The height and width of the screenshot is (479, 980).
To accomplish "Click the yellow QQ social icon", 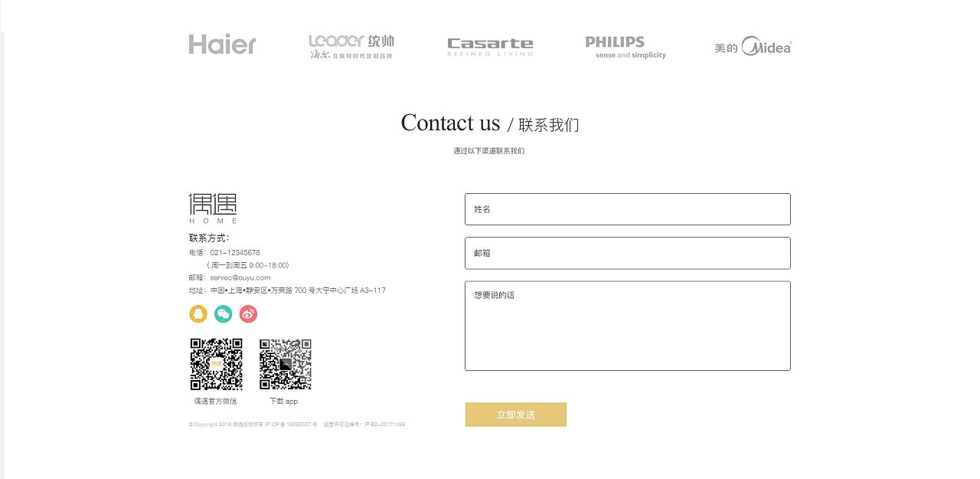I will [x=198, y=313].
